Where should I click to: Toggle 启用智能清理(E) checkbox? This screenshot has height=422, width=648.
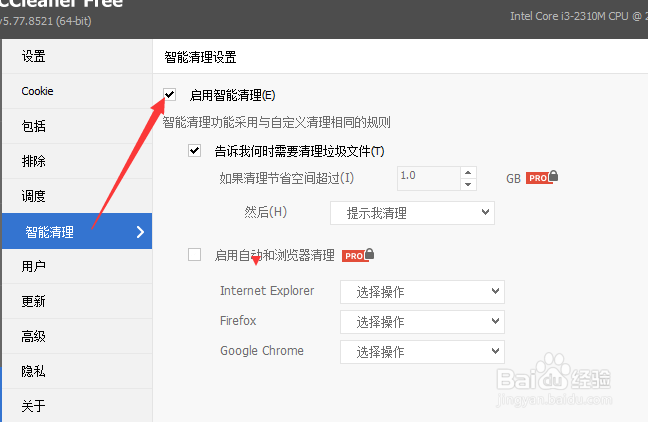click(169, 95)
